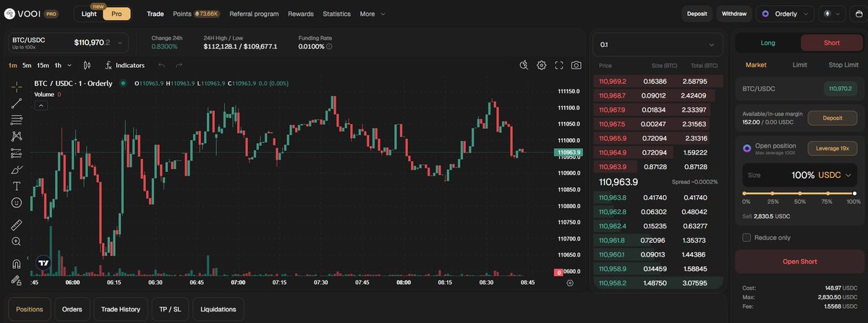Click the undo arrow in chart toolbar
This screenshot has height=323, width=868.
pos(161,65)
